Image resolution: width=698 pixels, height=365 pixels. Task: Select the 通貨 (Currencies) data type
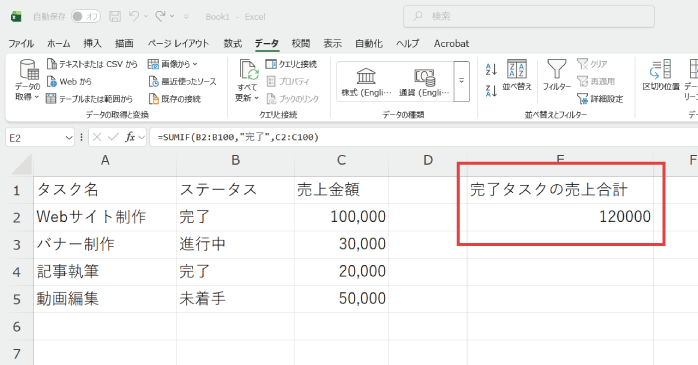[x=424, y=83]
